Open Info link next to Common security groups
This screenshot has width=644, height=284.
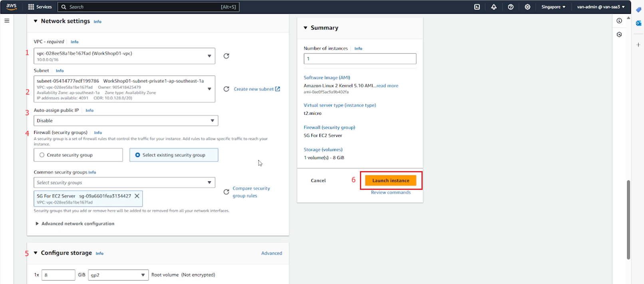click(x=92, y=172)
